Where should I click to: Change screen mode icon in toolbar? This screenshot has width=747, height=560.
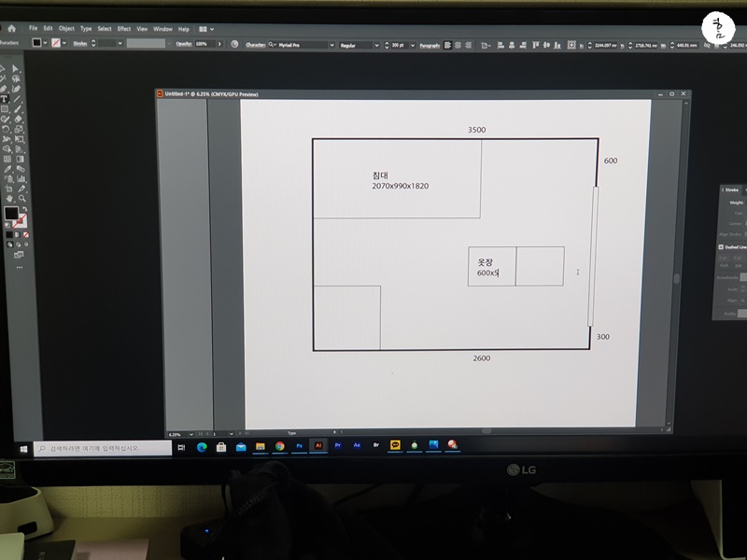[x=19, y=254]
